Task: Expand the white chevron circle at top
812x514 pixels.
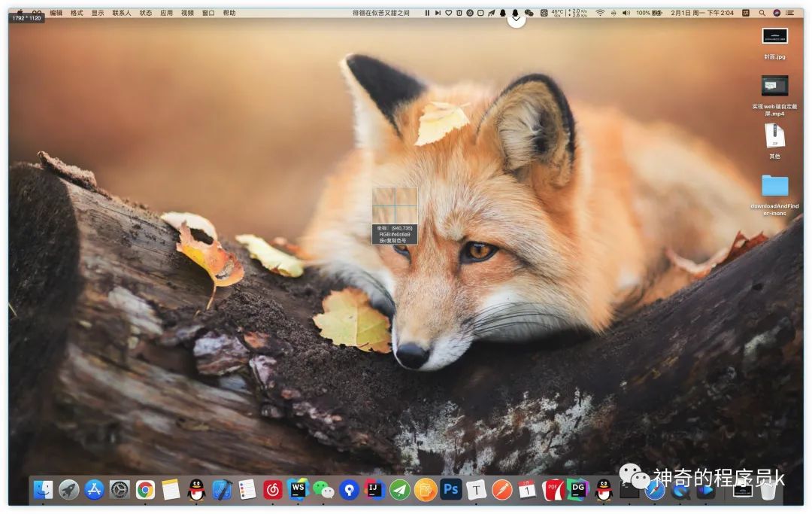Action: click(x=517, y=20)
